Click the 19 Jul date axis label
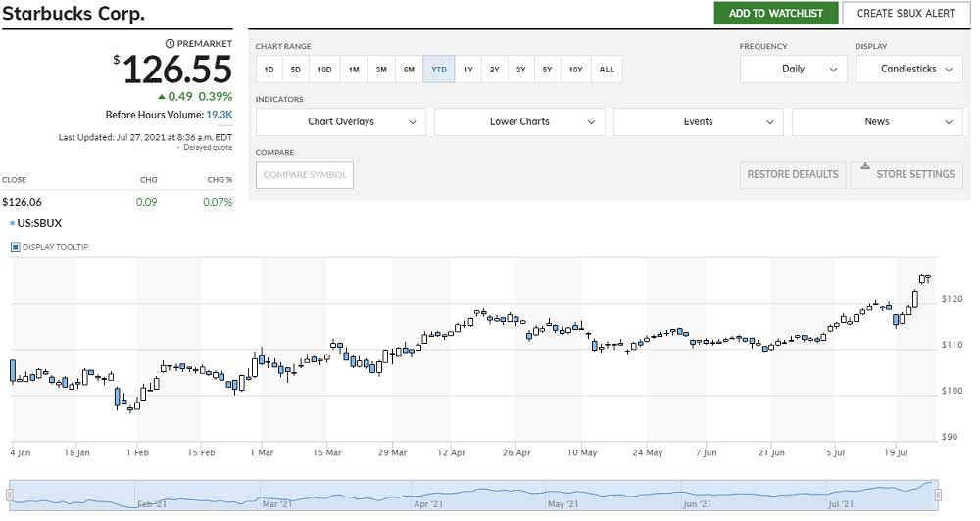Viewport: 980px width, 521px height. [x=896, y=452]
